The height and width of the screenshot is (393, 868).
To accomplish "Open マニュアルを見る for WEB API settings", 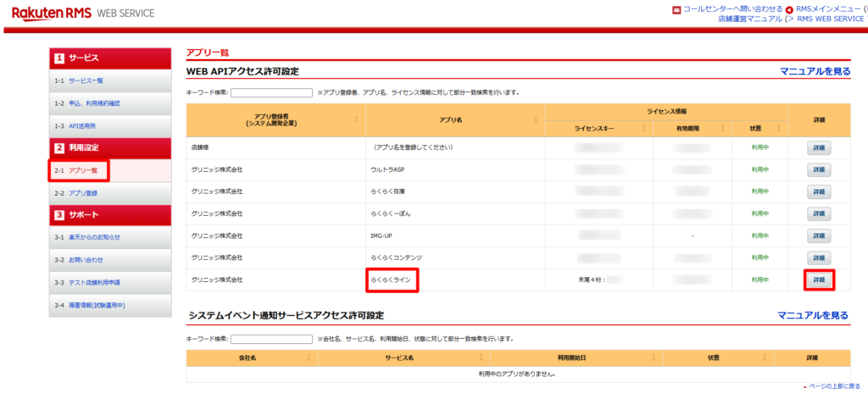I will (815, 71).
